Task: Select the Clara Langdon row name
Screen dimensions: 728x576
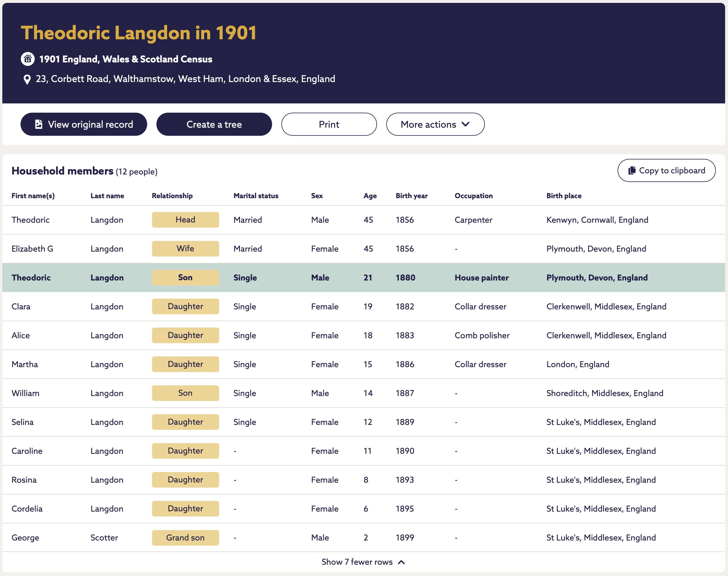Action: 21,306
